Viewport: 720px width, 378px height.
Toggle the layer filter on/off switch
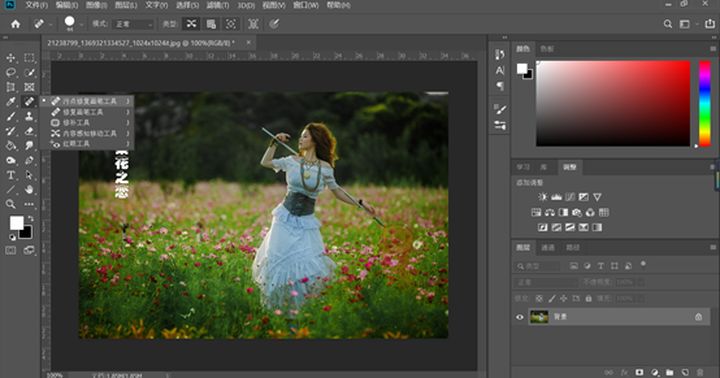point(643,264)
